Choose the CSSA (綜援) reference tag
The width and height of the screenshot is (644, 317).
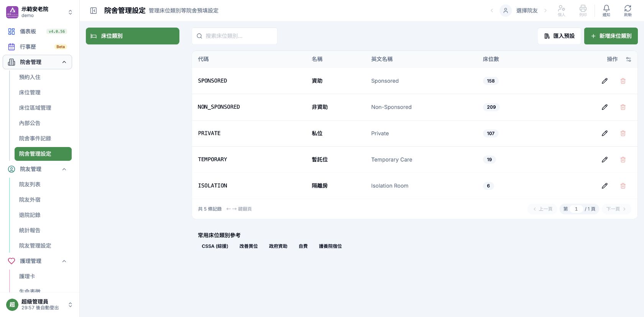(x=215, y=246)
